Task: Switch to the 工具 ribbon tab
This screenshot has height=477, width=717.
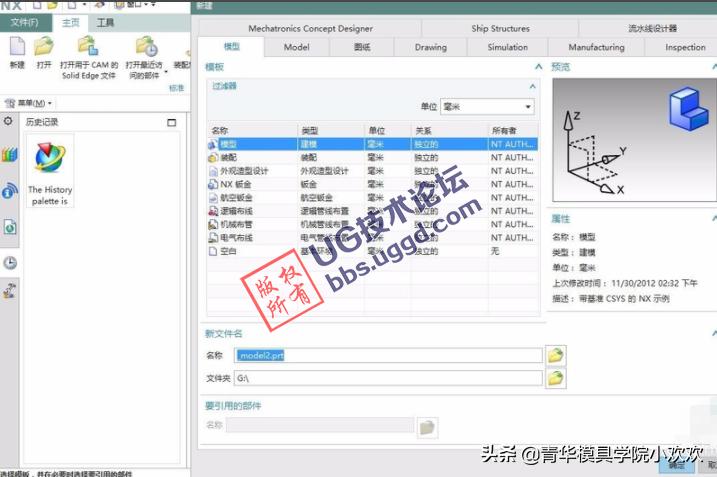Action: tap(105, 23)
